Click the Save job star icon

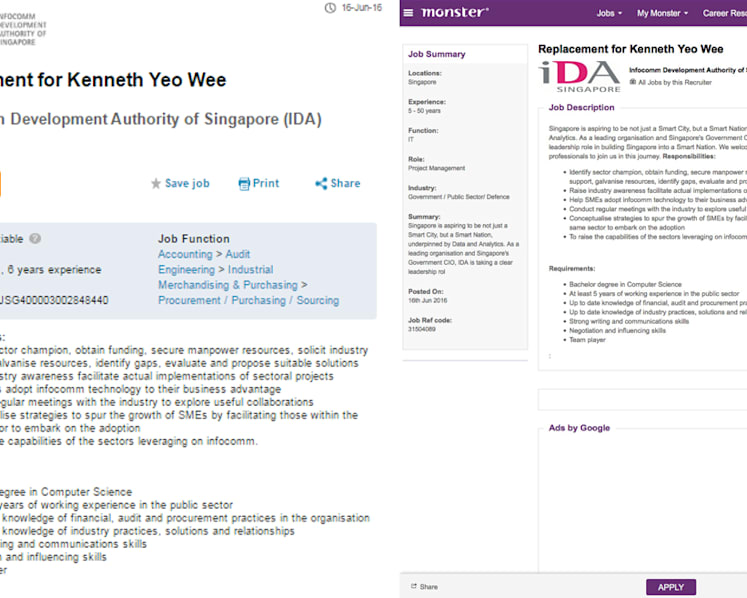point(156,183)
